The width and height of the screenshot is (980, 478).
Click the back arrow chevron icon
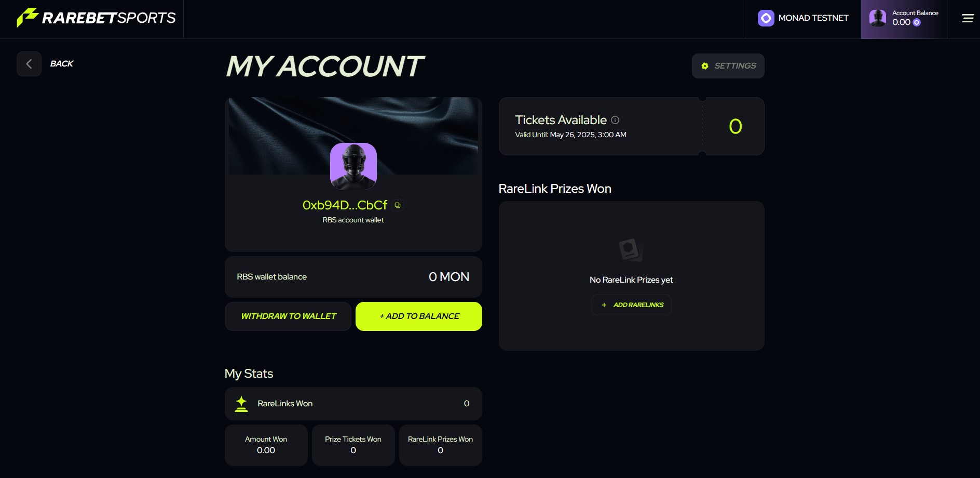pyautogui.click(x=29, y=64)
